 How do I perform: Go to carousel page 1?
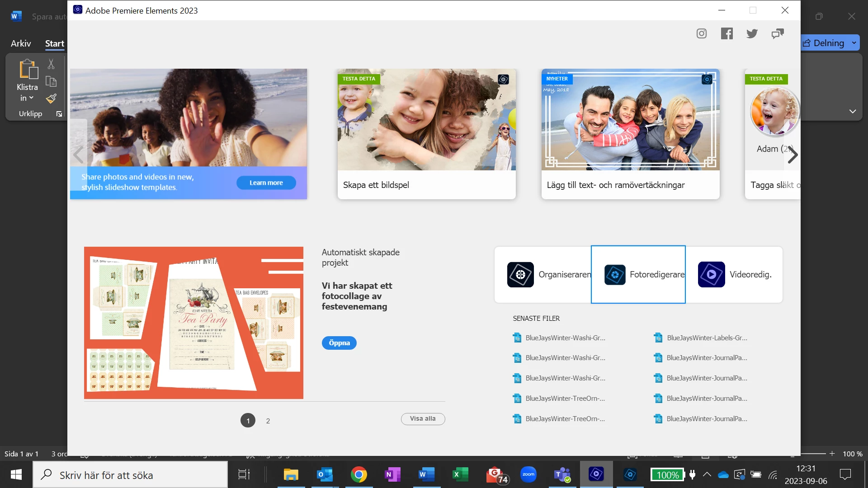[x=248, y=420]
